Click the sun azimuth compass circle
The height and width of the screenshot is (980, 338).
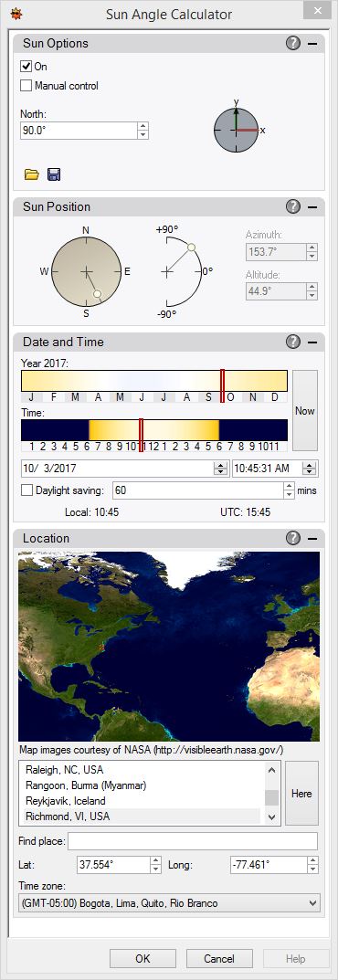86,272
